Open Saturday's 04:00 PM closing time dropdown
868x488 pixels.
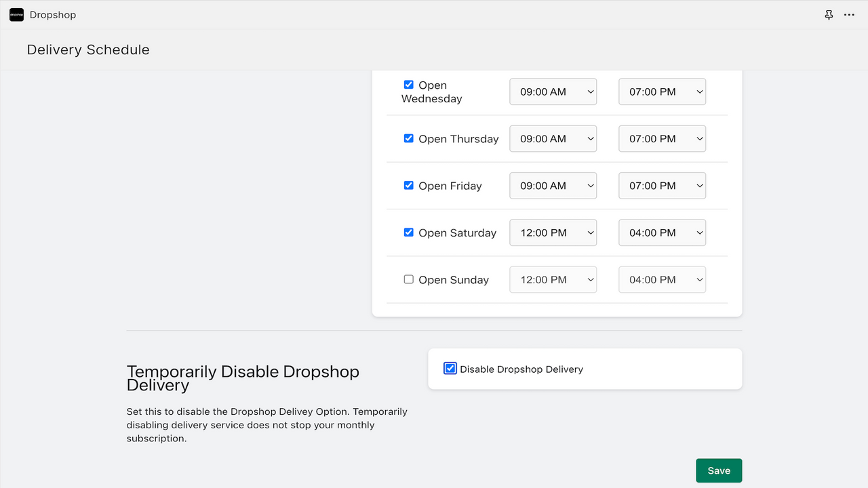click(662, 232)
